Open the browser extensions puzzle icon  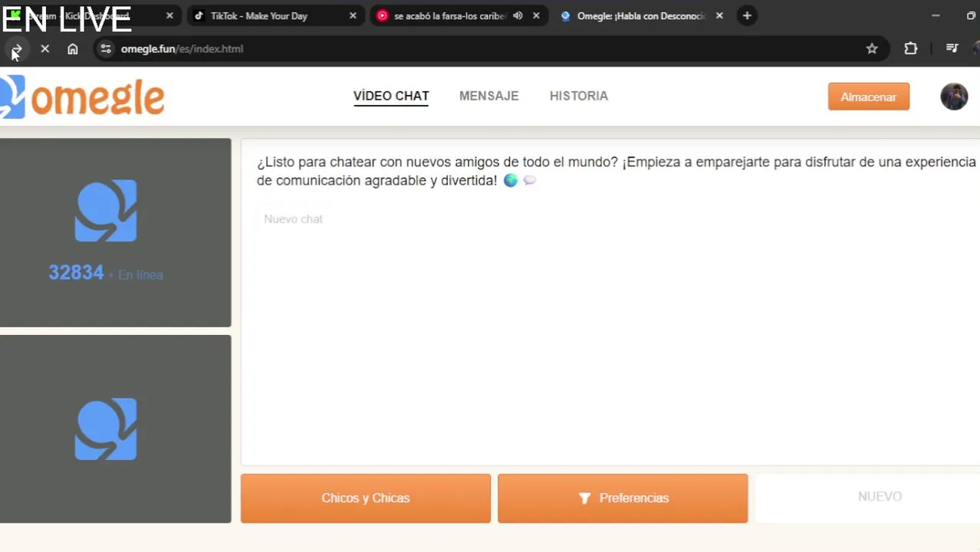coord(910,48)
